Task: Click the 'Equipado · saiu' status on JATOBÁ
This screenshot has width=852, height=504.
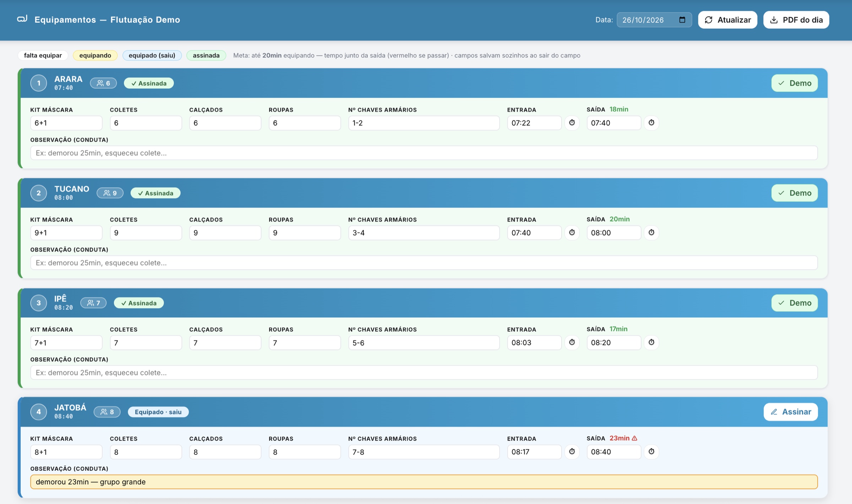Action: pyautogui.click(x=158, y=412)
